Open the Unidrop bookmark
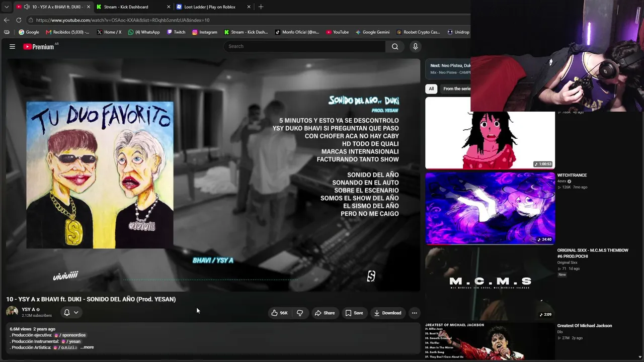Image resolution: width=644 pixels, height=362 pixels. coord(458,32)
